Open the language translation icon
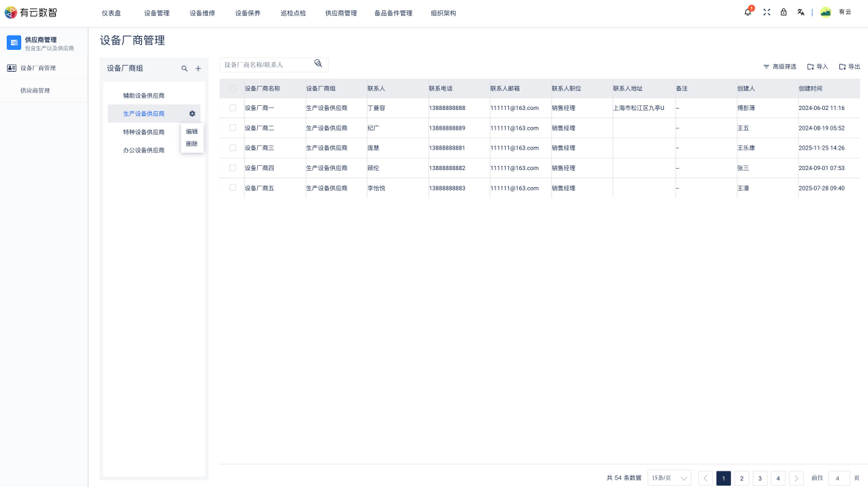The width and height of the screenshot is (868, 487). [x=800, y=12]
